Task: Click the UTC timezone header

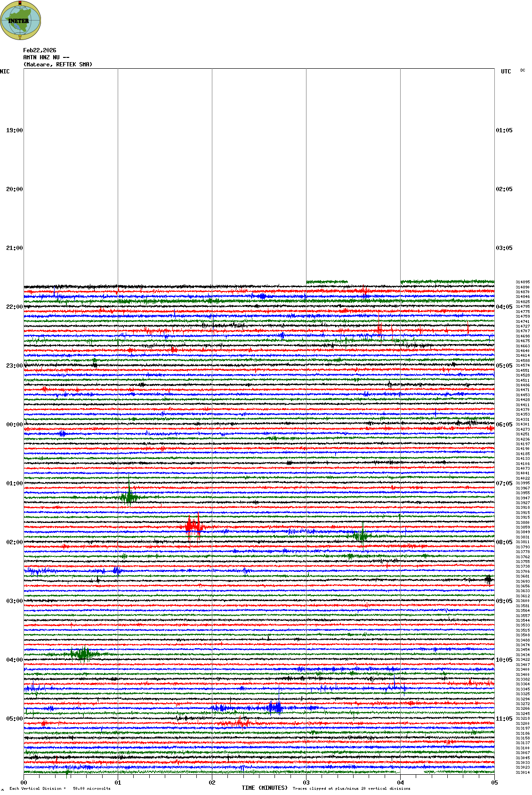Action: click(506, 72)
